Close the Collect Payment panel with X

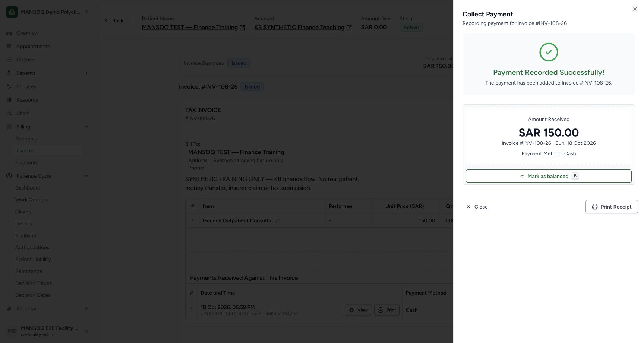point(635,9)
